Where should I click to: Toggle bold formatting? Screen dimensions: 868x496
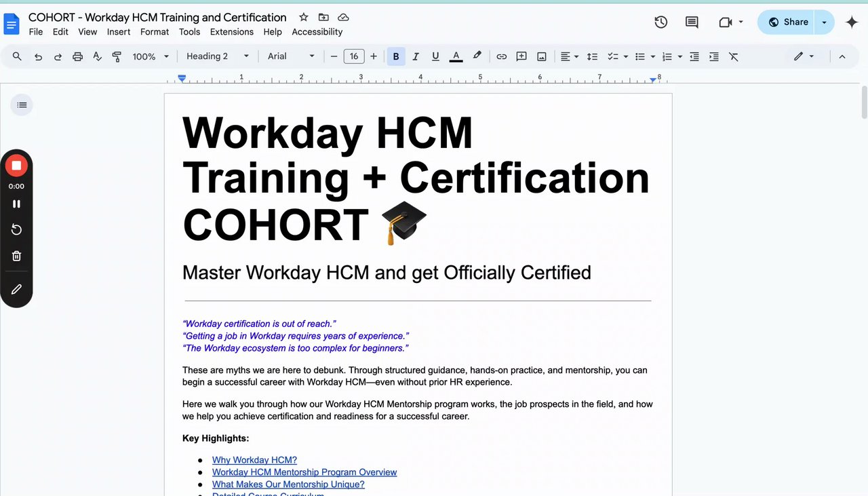tap(396, 56)
